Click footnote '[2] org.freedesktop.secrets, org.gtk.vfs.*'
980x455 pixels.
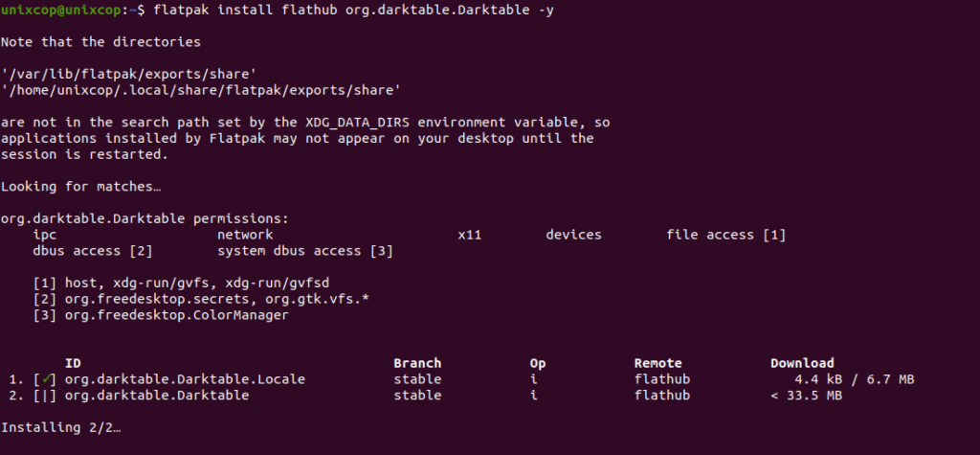coord(201,299)
